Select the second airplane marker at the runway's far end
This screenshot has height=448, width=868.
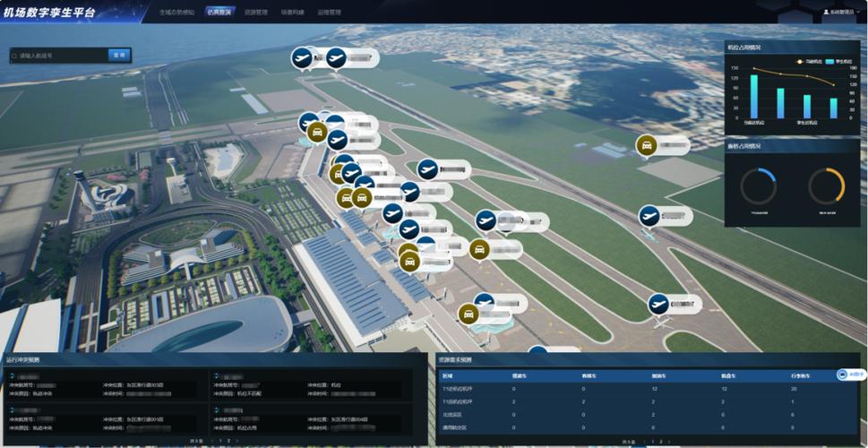pos(337,57)
